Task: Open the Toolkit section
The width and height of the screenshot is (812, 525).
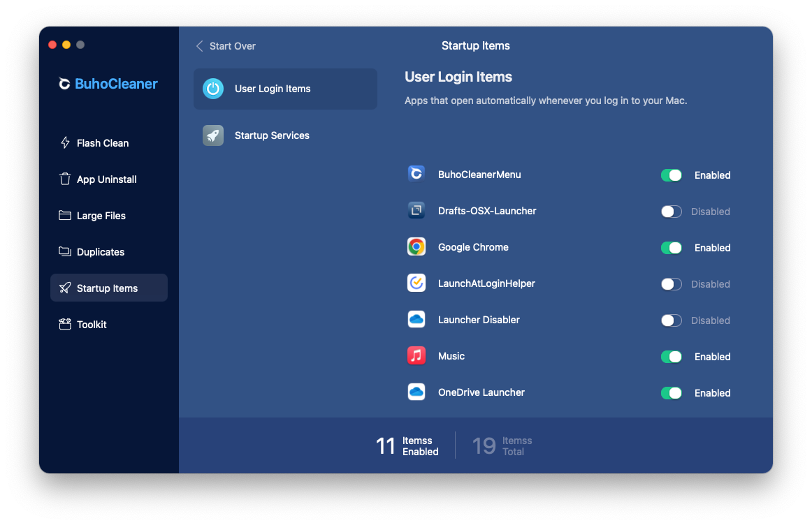Action: pos(109,325)
